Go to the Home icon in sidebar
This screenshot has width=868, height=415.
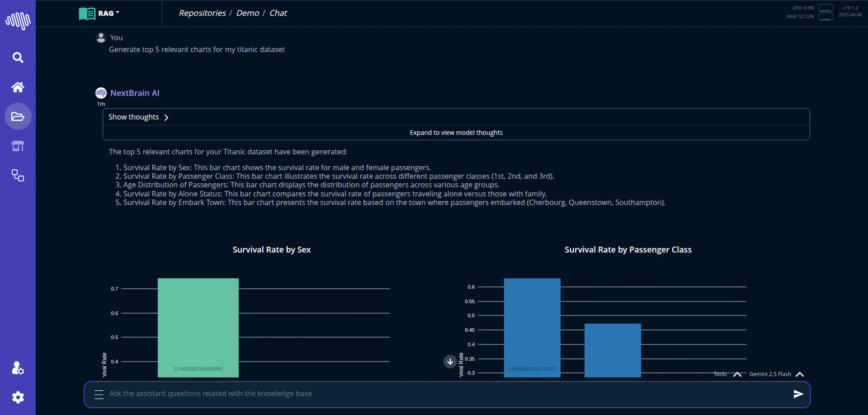click(x=18, y=87)
